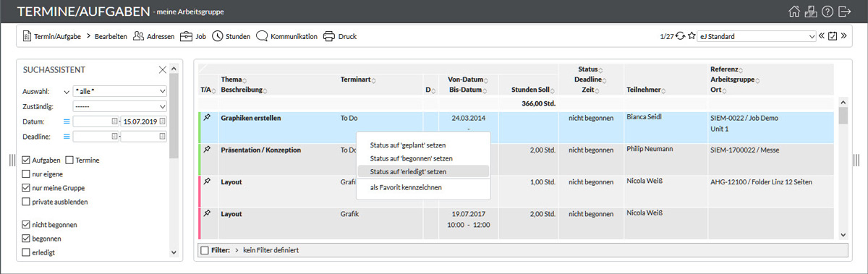Image resolution: width=868 pixels, height=274 pixels.
Task: Open Adressen from the toolbar
Action: point(153,35)
